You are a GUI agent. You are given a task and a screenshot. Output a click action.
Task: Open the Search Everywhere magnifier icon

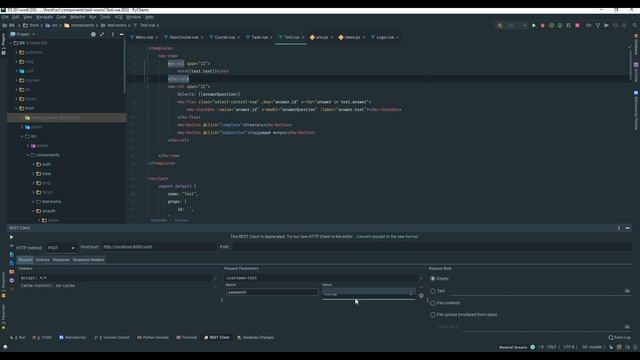tap(635, 25)
